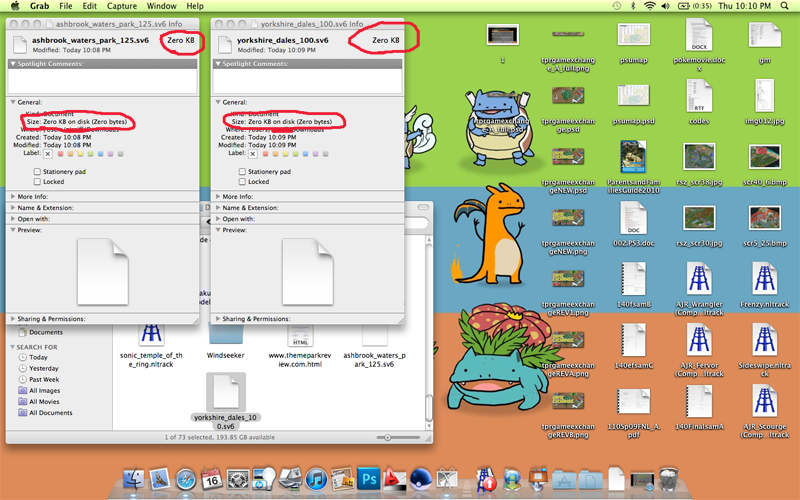The width and height of the screenshot is (800, 500).
Task: Open the Time Machine menu bar icon
Action: (617, 6)
